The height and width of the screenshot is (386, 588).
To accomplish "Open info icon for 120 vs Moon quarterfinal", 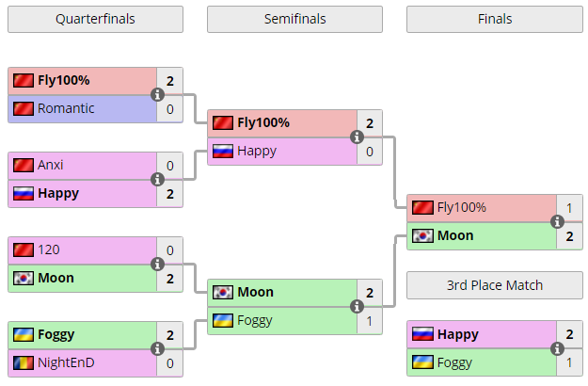I will tap(157, 265).
